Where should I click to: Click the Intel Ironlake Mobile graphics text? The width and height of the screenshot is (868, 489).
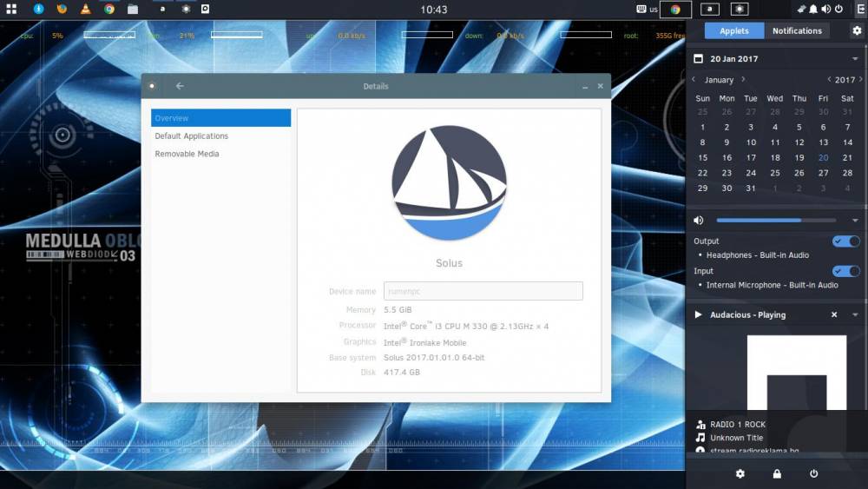[x=424, y=342]
